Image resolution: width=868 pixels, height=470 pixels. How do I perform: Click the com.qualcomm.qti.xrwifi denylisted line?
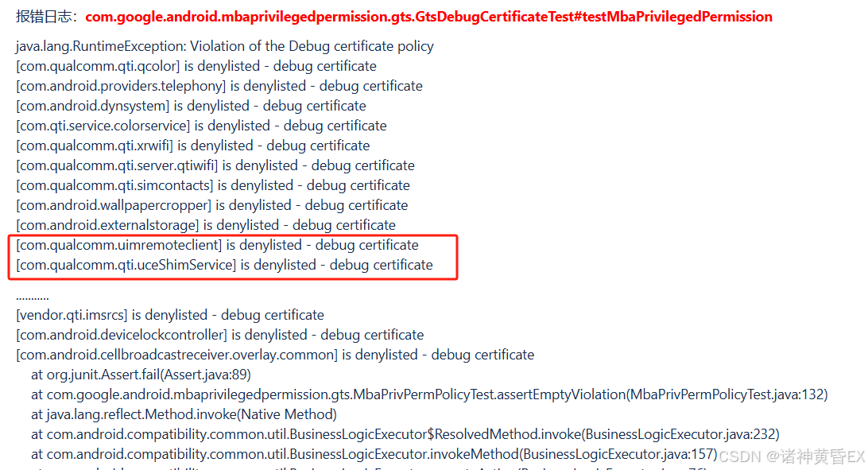tap(193, 146)
